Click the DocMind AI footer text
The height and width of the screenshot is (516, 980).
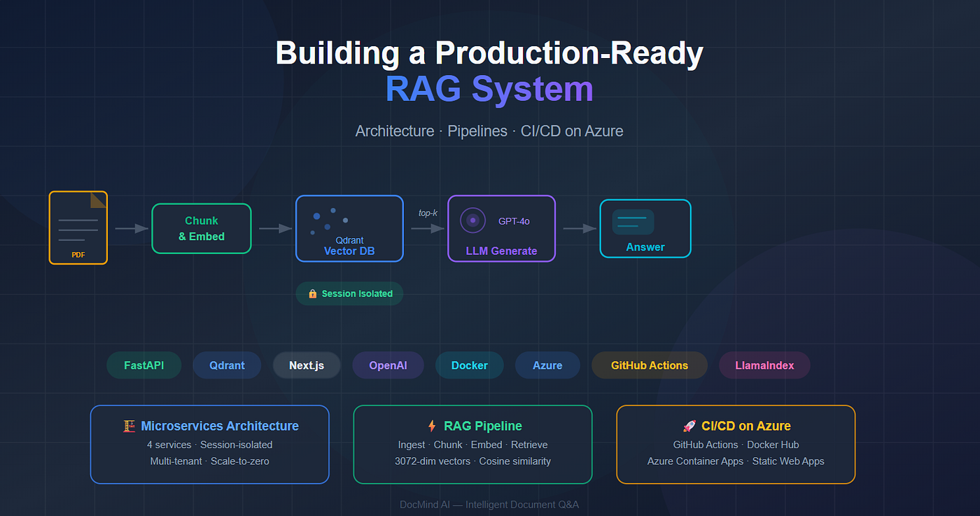489,504
